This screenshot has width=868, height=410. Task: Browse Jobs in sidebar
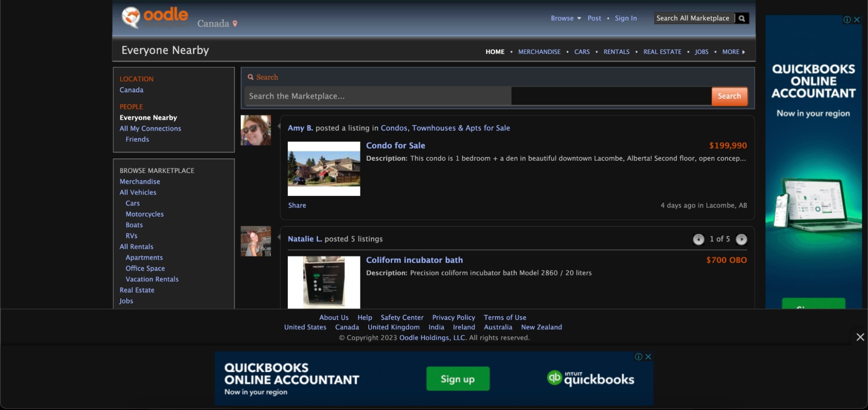click(x=126, y=301)
